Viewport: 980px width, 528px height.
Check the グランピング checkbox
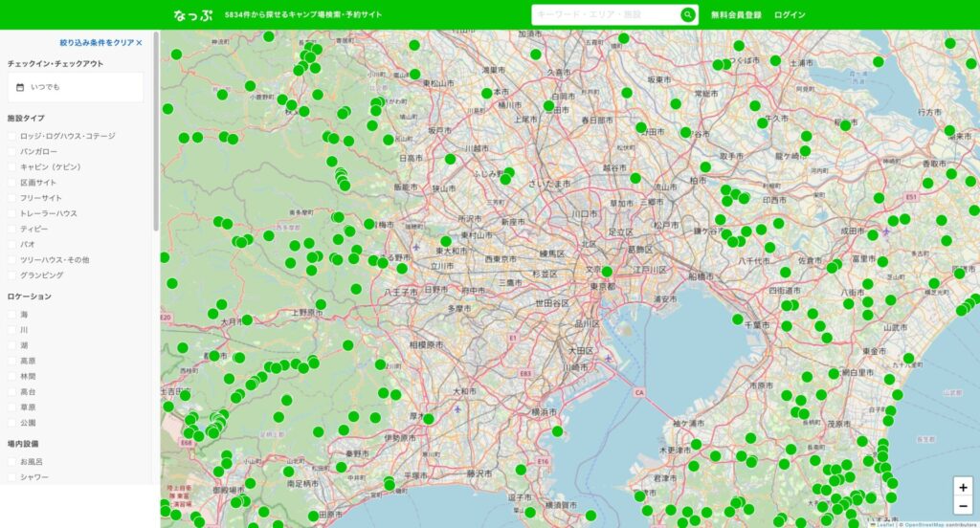12,275
